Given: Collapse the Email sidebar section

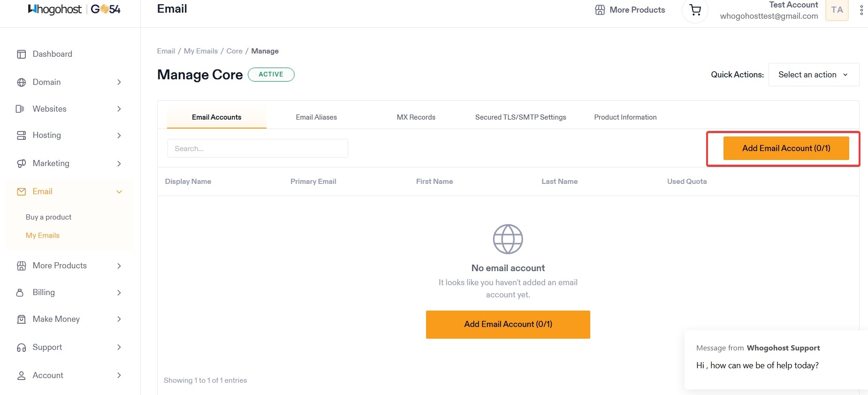Looking at the screenshot, I should (x=119, y=192).
